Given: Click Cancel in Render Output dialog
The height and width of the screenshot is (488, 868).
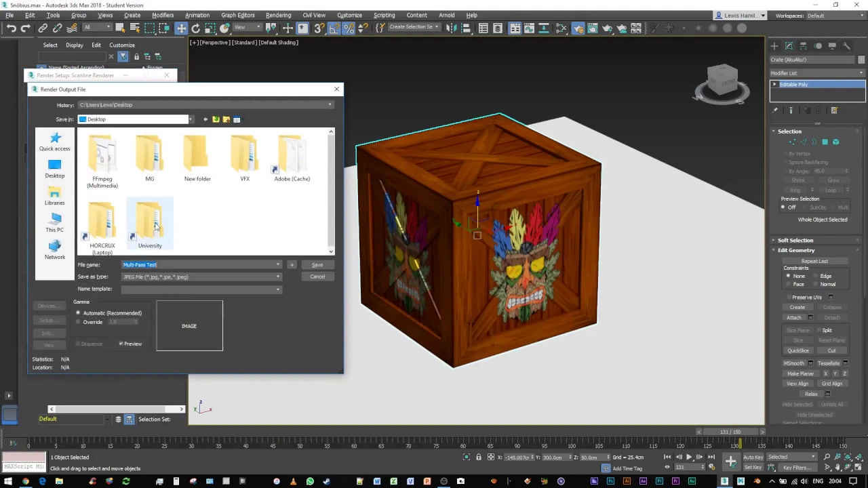Looking at the screenshot, I should point(317,277).
